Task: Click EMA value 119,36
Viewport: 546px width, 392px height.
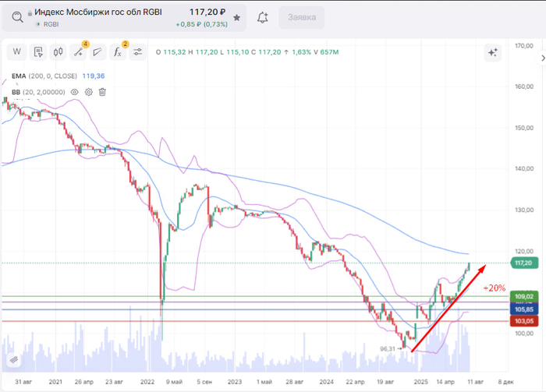Action: point(94,76)
